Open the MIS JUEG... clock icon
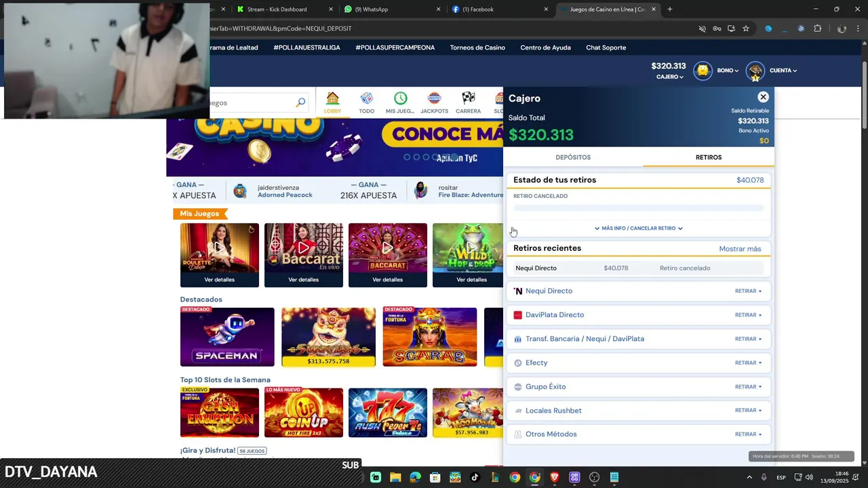This screenshot has width=868, height=488. coord(400,98)
